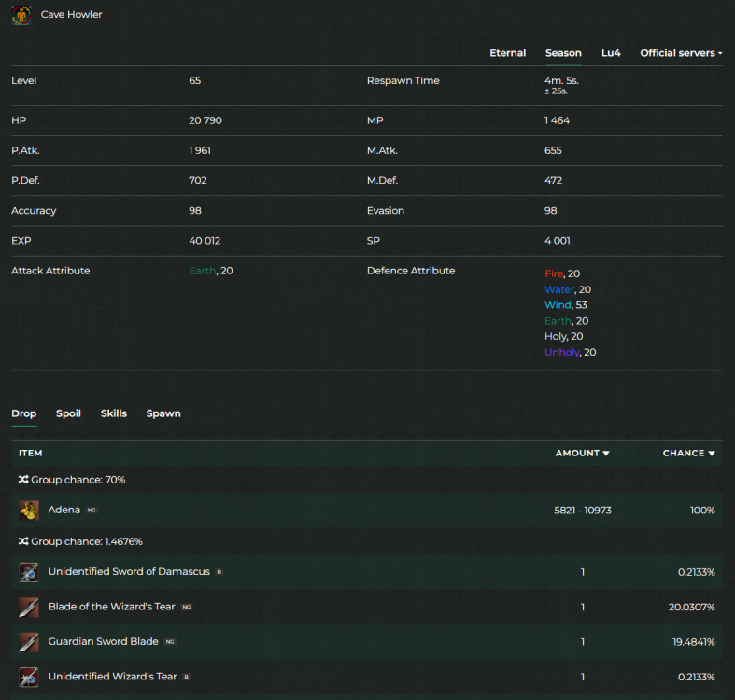Click the Item column header
Image resolution: width=735 pixels, height=700 pixels.
click(x=31, y=454)
